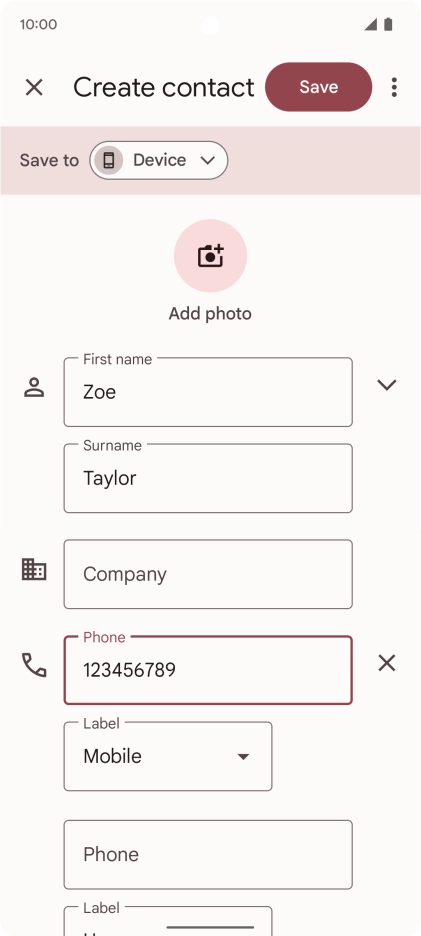The image size is (421, 936).
Task: Clear the phone number with X icon
Action: click(387, 663)
